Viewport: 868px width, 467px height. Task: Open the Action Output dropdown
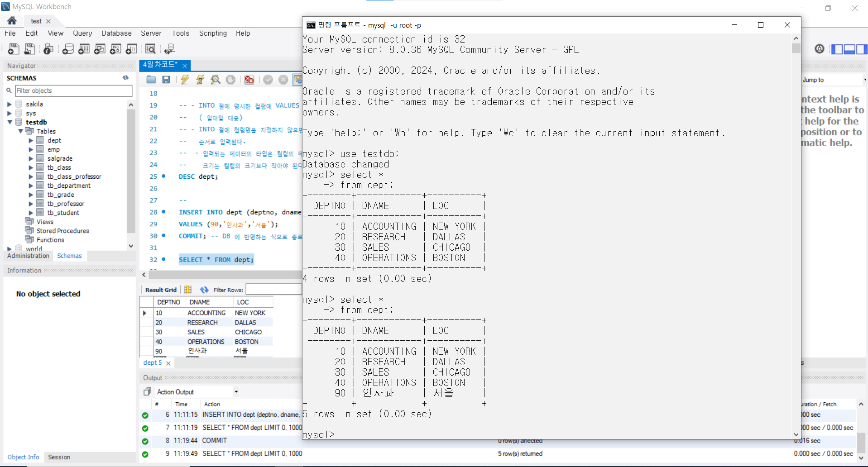[x=236, y=392]
